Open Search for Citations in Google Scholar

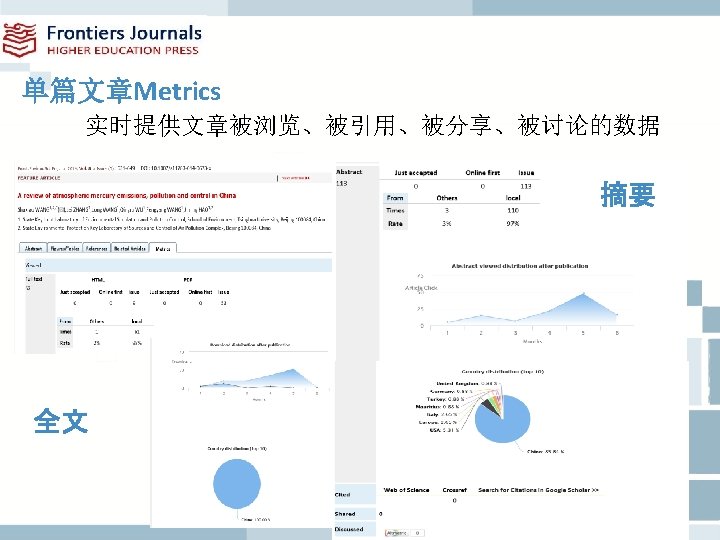coord(538,490)
